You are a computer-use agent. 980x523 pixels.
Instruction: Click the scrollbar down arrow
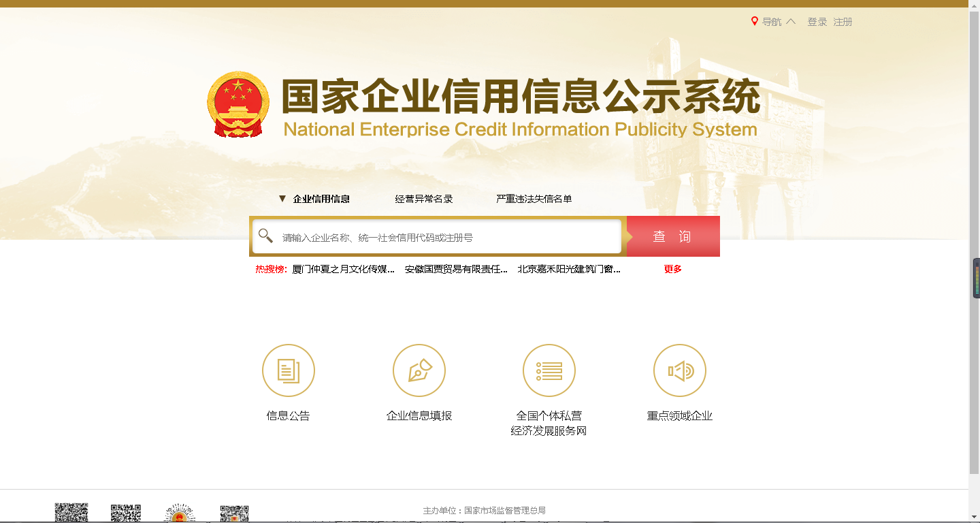click(x=974, y=516)
